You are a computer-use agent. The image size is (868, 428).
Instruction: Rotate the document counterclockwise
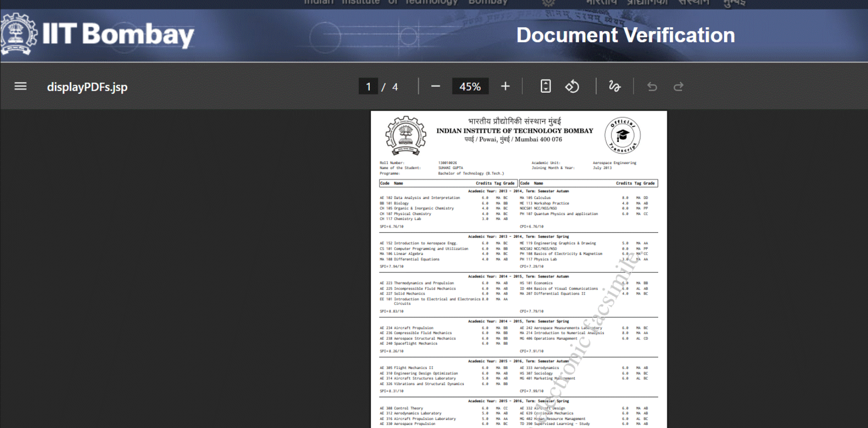572,87
